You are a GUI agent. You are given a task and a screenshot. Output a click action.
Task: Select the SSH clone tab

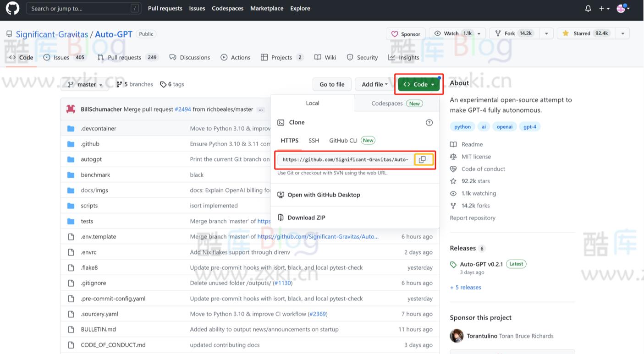[314, 141]
